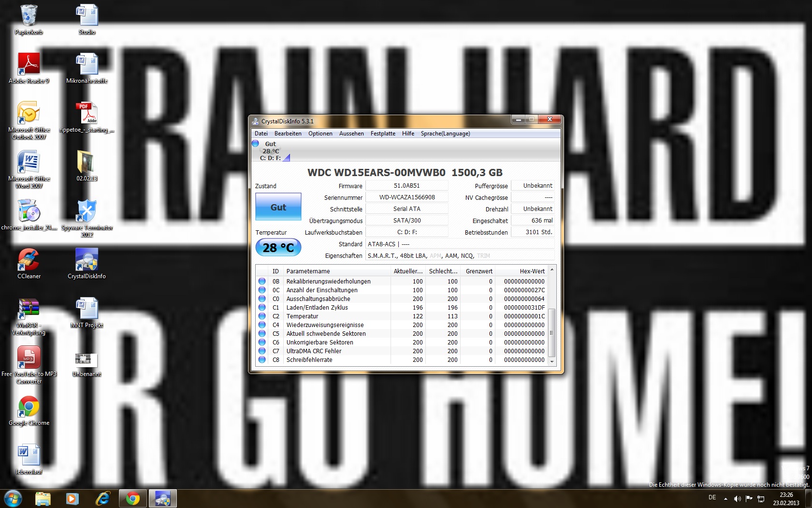The width and height of the screenshot is (812, 508).
Task: Select the chrome_installer desktop icon
Action: tap(29, 215)
